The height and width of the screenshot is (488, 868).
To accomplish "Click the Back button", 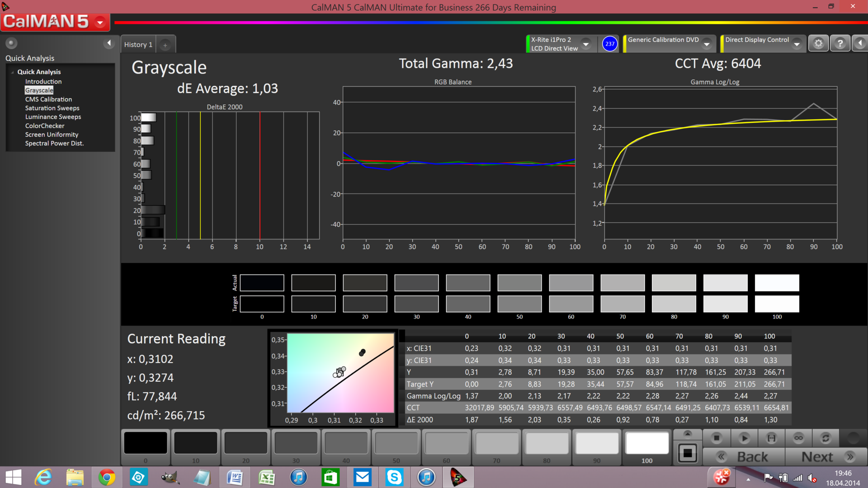I will click(744, 457).
